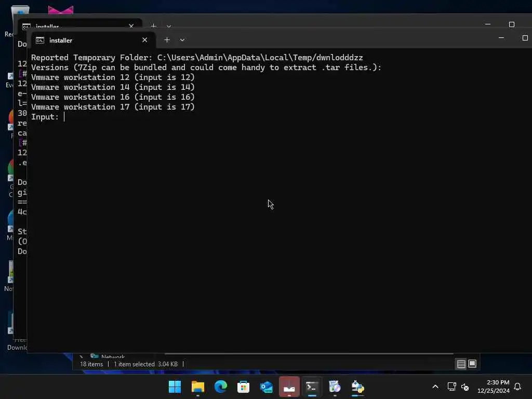532x399 pixels.
Task: Minimize the back terminal window
Action: [487, 24]
